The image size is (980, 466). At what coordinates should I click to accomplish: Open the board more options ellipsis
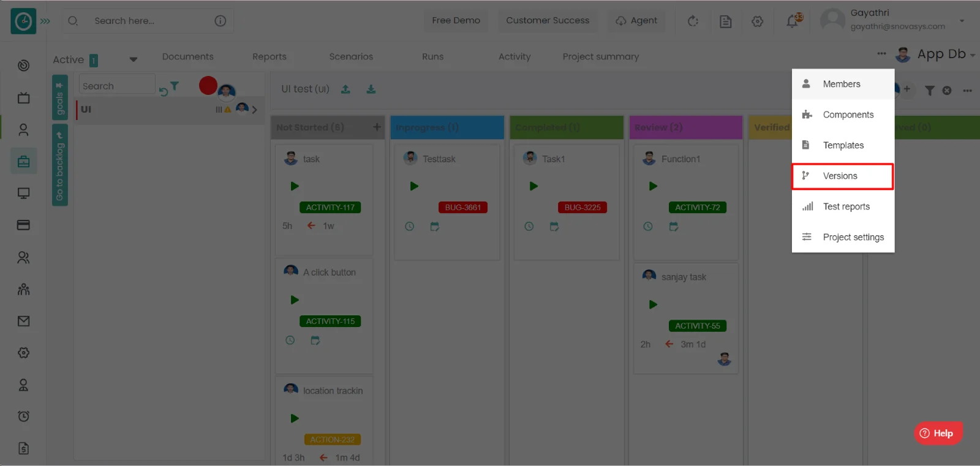967,91
